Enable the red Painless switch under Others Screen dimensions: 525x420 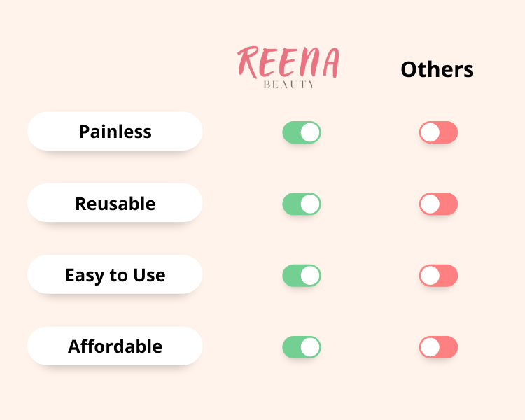(x=438, y=132)
